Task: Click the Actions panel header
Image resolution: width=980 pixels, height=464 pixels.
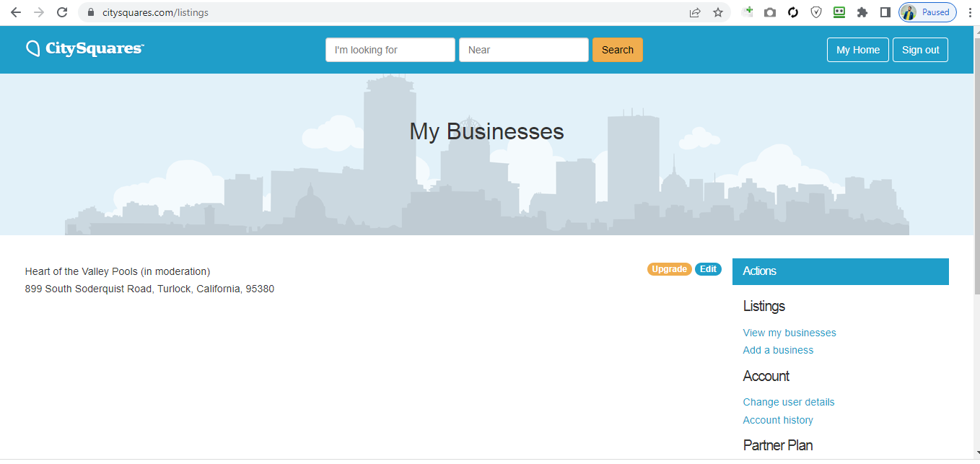Action: tap(841, 271)
